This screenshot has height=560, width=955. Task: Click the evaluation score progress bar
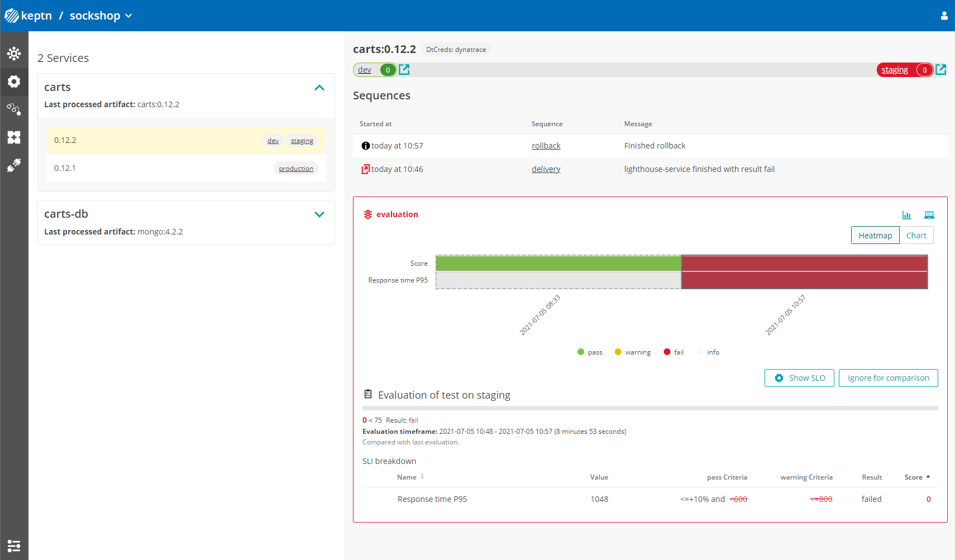(650, 408)
